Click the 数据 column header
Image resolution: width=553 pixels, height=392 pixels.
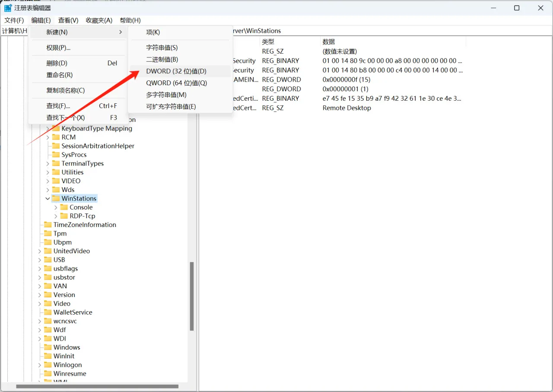[393, 41]
